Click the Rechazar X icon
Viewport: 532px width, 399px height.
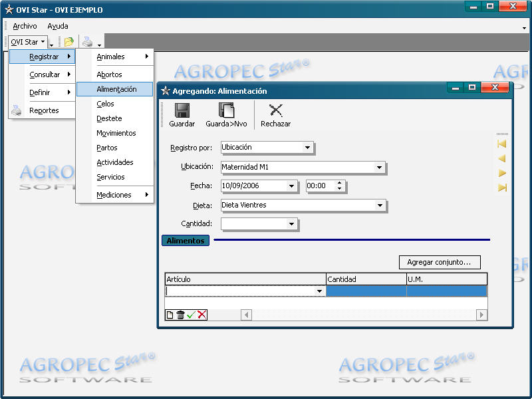[x=275, y=110]
